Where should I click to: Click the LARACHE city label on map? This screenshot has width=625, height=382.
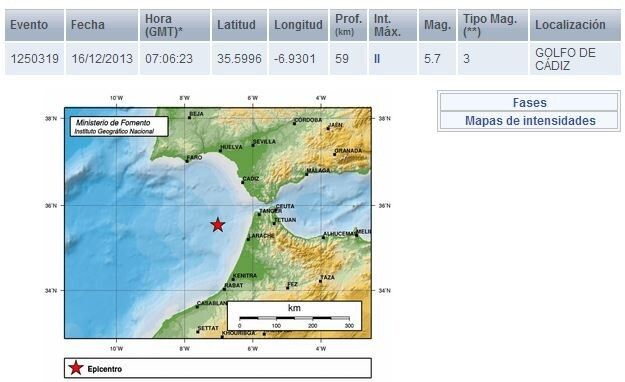pos(261,236)
